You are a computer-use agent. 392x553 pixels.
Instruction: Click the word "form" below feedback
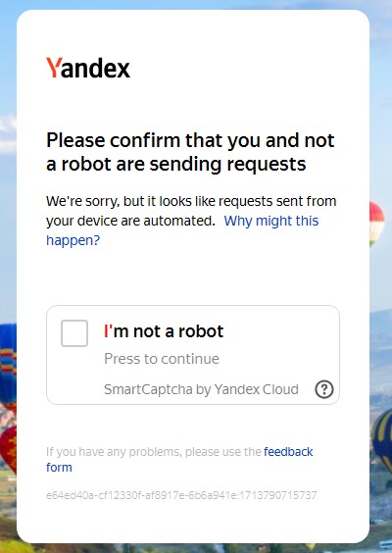point(59,468)
